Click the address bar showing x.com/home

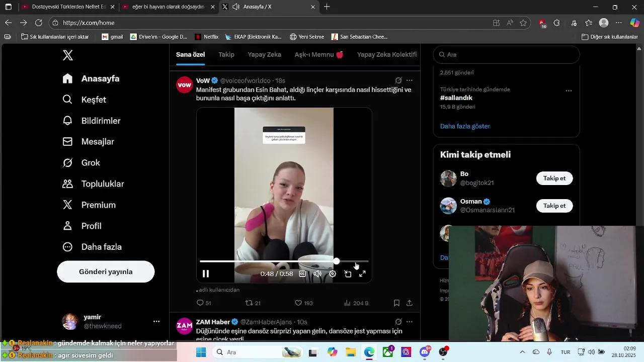point(272,23)
